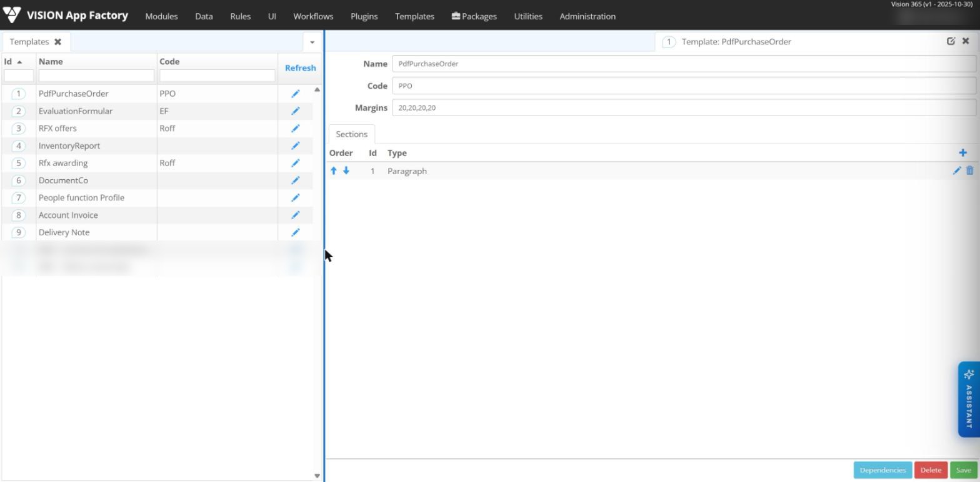980x482 pixels.
Task: Click the Paragraph type cell
Action: (407, 171)
